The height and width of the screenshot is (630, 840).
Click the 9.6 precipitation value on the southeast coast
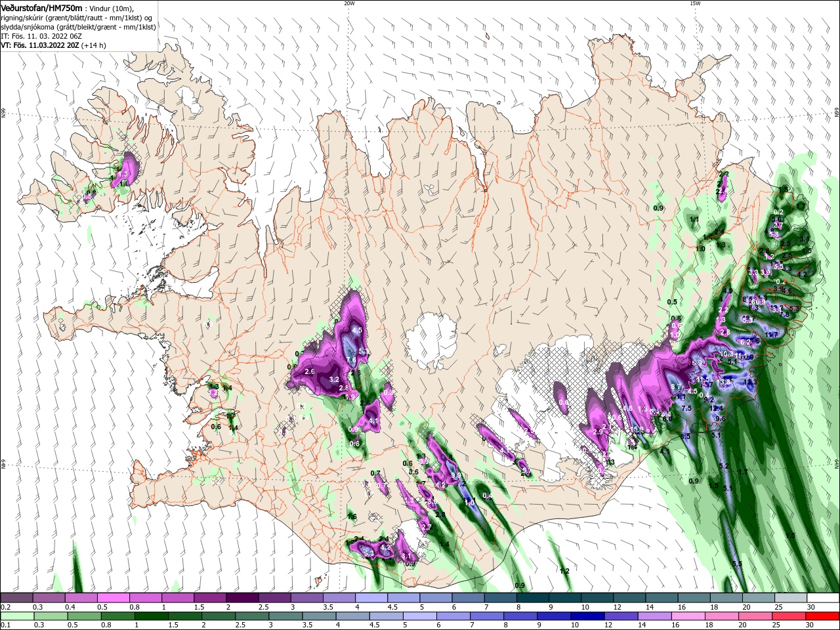pyautogui.click(x=720, y=419)
